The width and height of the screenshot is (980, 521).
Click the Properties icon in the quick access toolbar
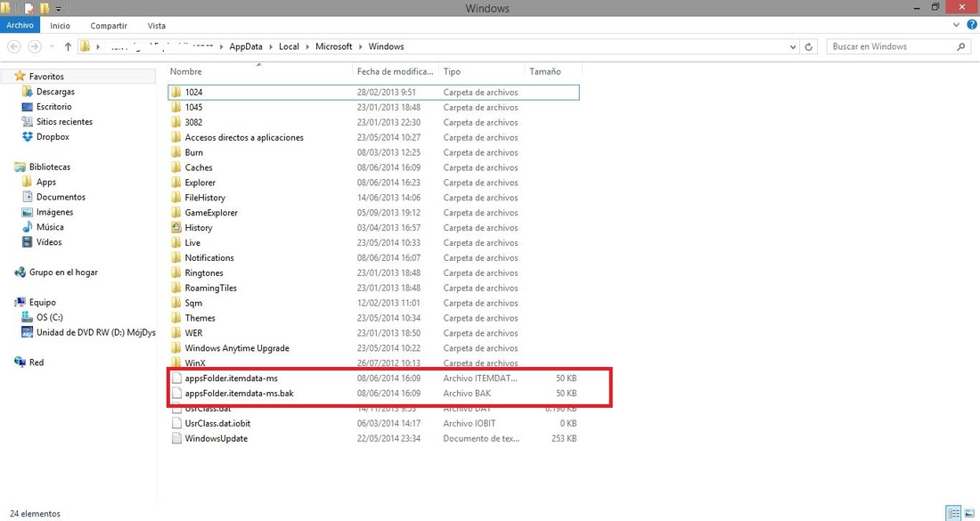pos(29,9)
